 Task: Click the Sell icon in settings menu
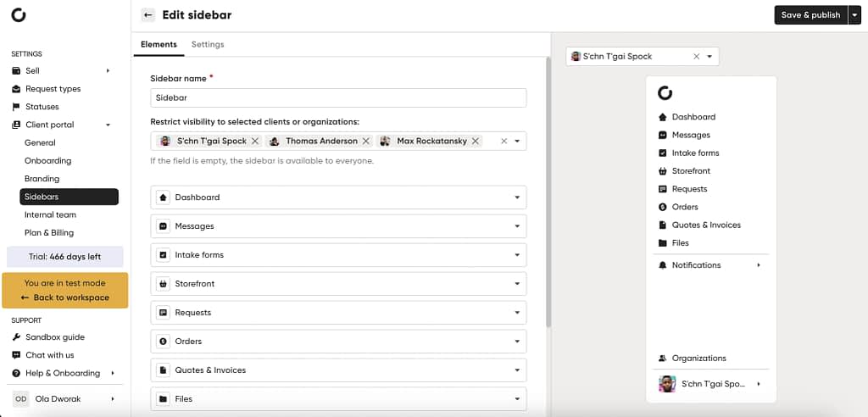(x=16, y=71)
